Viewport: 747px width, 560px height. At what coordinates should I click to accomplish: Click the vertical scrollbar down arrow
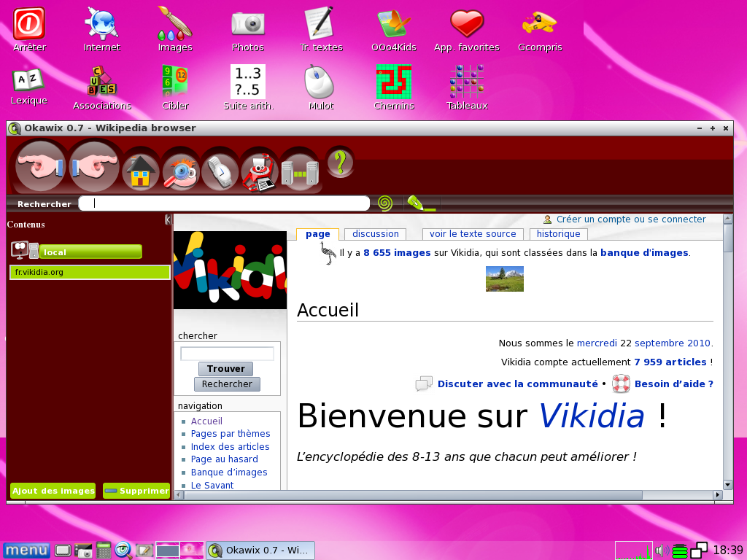pos(727,485)
